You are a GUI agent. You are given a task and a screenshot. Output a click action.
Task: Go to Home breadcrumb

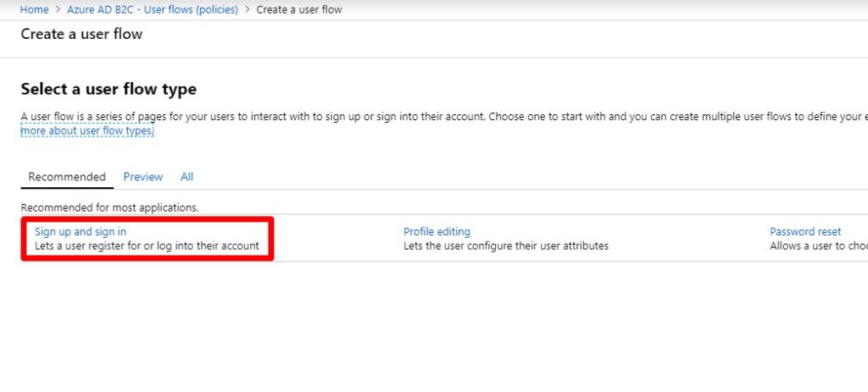click(34, 9)
